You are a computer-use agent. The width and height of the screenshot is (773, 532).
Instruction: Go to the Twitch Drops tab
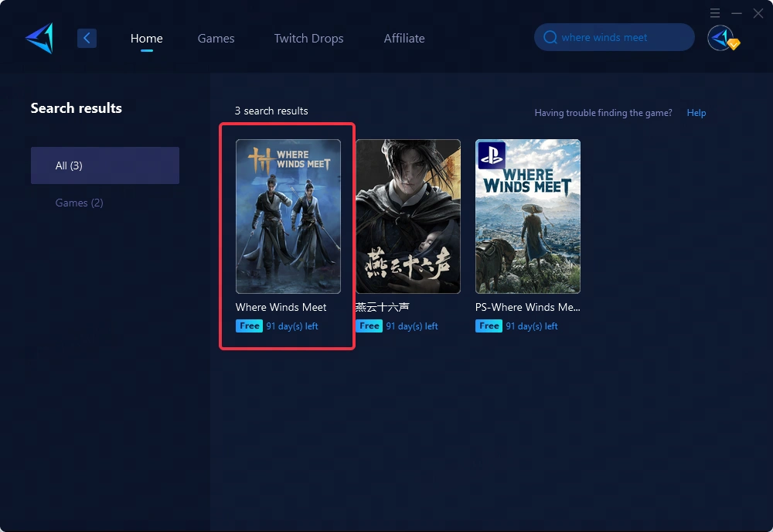(308, 38)
